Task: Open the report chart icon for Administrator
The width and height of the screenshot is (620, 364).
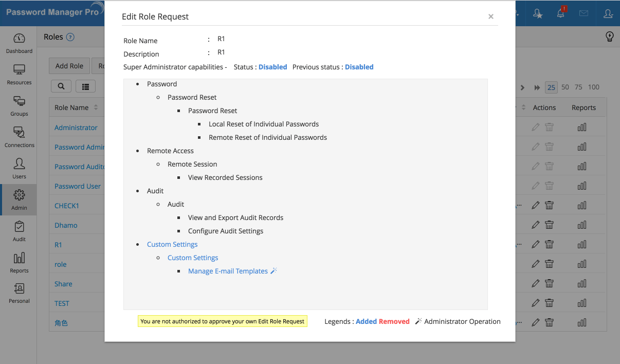Action: 582,128
